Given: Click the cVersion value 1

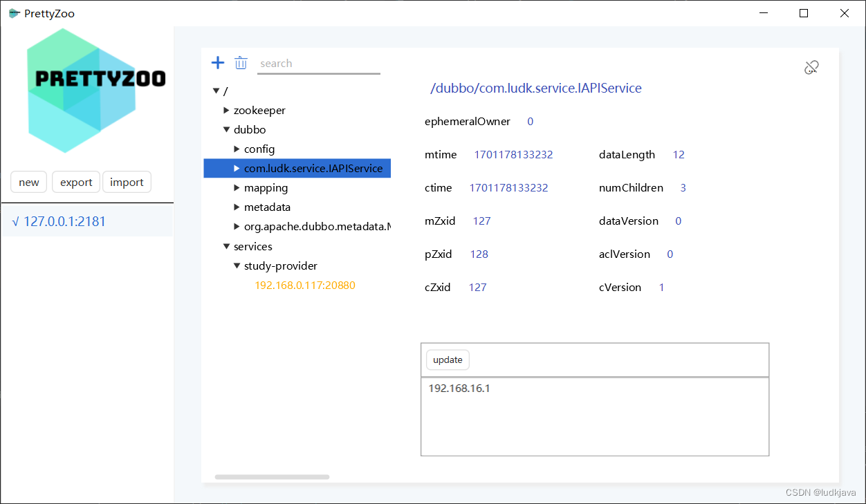Looking at the screenshot, I should (x=661, y=287).
